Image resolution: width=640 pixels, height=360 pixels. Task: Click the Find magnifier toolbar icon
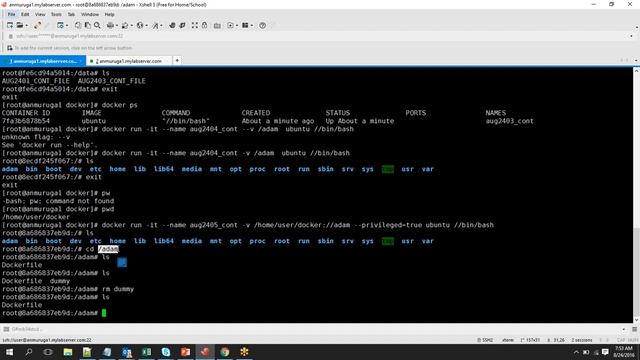coord(98,25)
